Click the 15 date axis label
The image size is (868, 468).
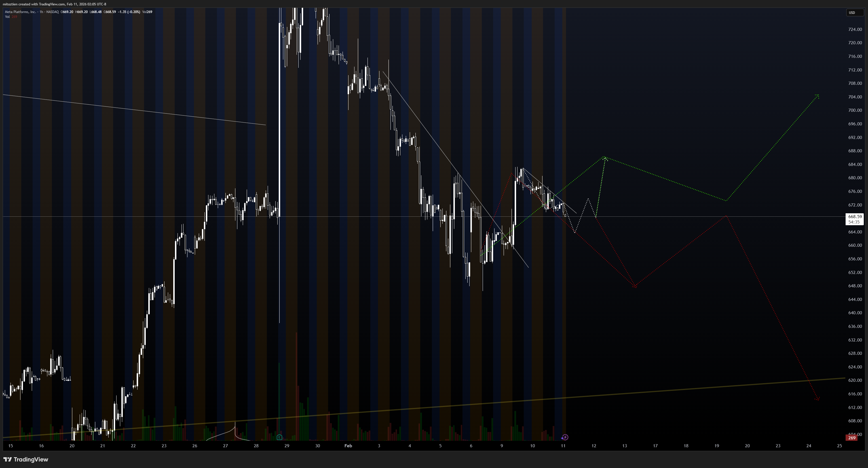pyautogui.click(x=10, y=446)
